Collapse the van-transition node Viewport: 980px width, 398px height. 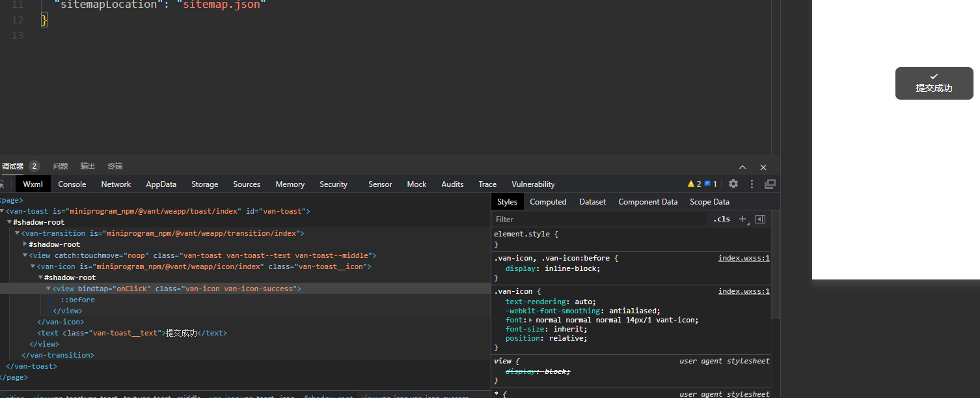tap(18, 233)
